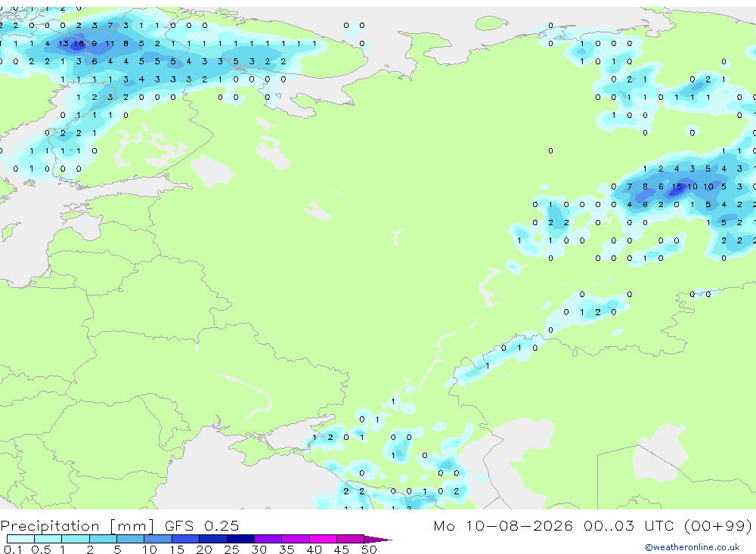Click the "13" precipitation value on the map
756x554 pixels.
click(64, 43)
